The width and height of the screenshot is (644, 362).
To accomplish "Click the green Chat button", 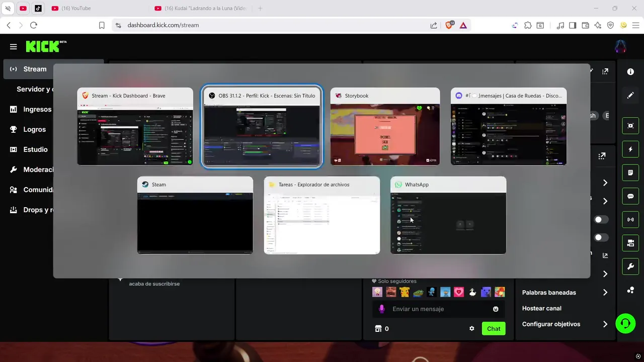I will (x=494, y=328).
